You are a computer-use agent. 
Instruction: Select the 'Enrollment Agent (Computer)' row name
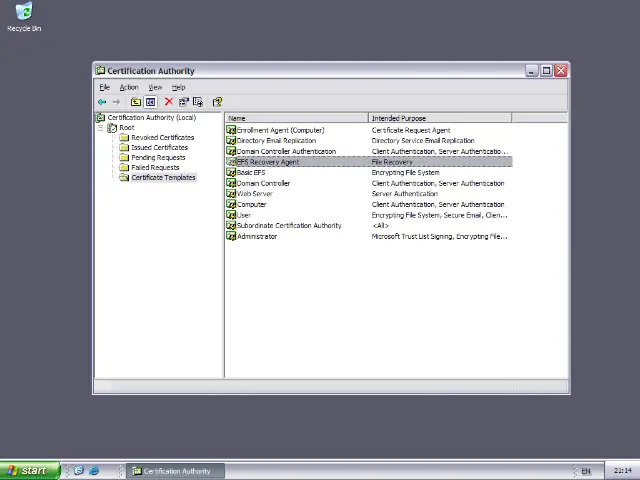click(x=280, y=130)
